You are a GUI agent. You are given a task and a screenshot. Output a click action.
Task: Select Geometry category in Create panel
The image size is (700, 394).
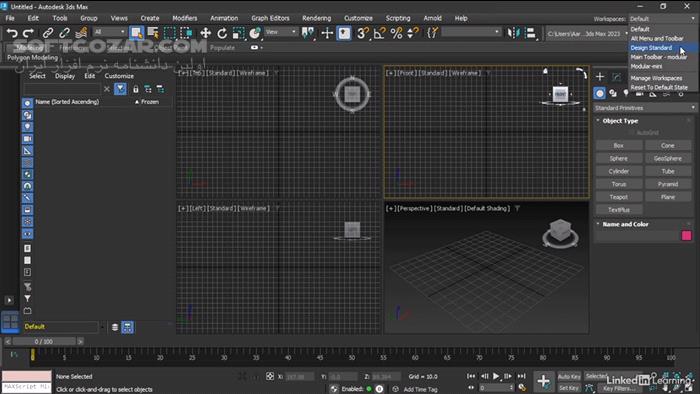click(600, 93)
